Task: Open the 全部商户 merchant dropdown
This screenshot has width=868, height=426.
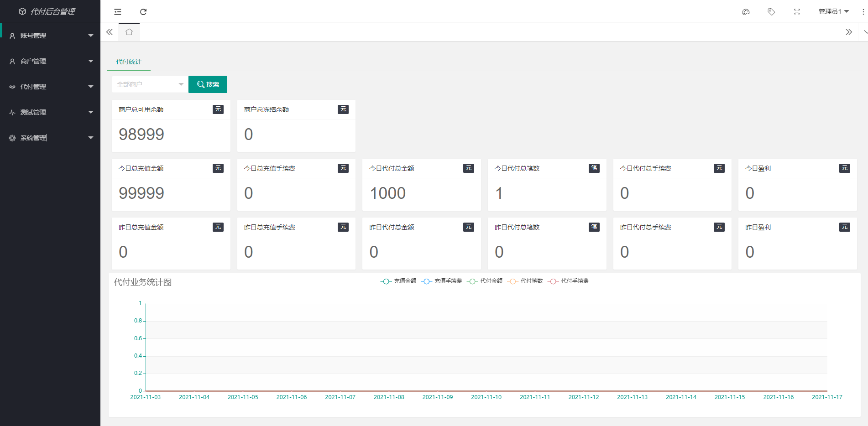Action: tap(150, 84)
